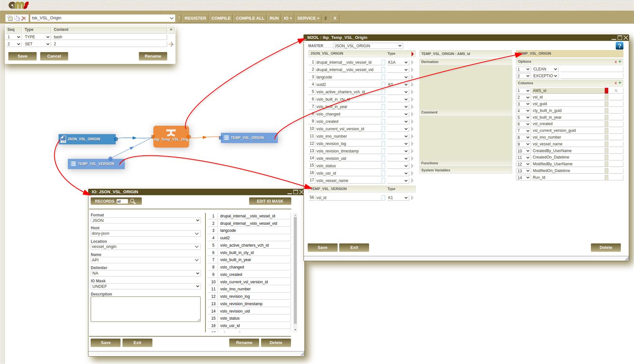Image resolution: width=634 pixels, height=364 pixels.
Task: Open the tsk_VSL_Origin task dropdown
Action: pos(103,18)
